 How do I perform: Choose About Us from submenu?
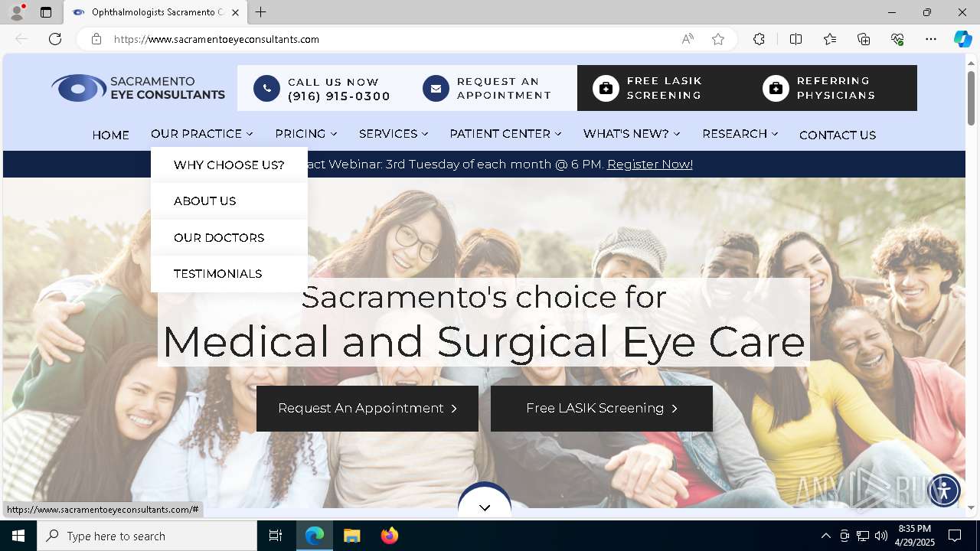click(229, 201)
